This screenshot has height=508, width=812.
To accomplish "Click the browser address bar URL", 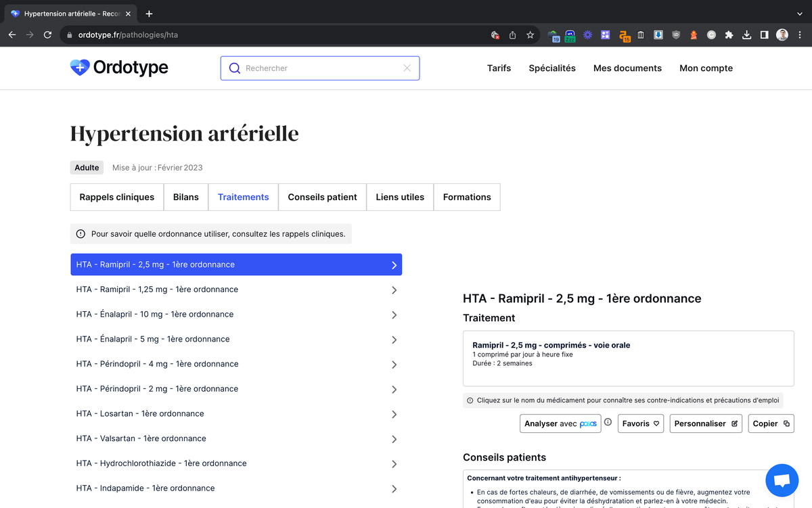I will (129, 34).
